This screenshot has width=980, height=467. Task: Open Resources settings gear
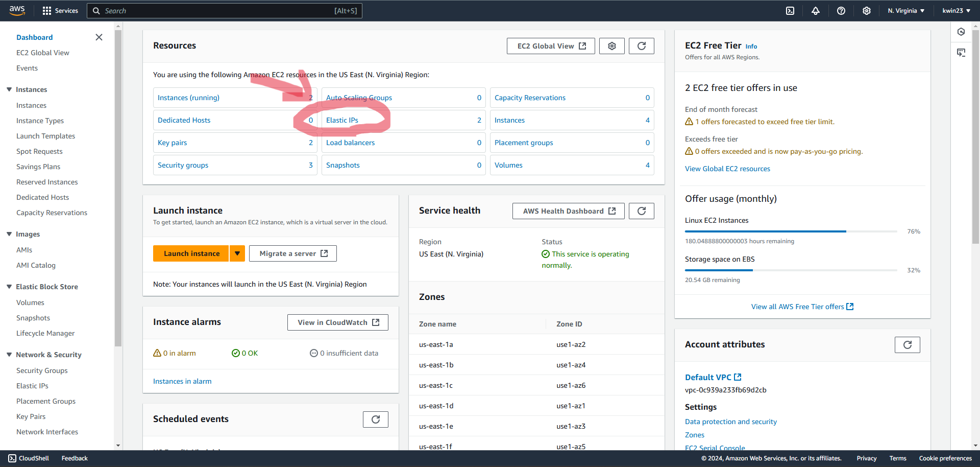click(612, 46)
